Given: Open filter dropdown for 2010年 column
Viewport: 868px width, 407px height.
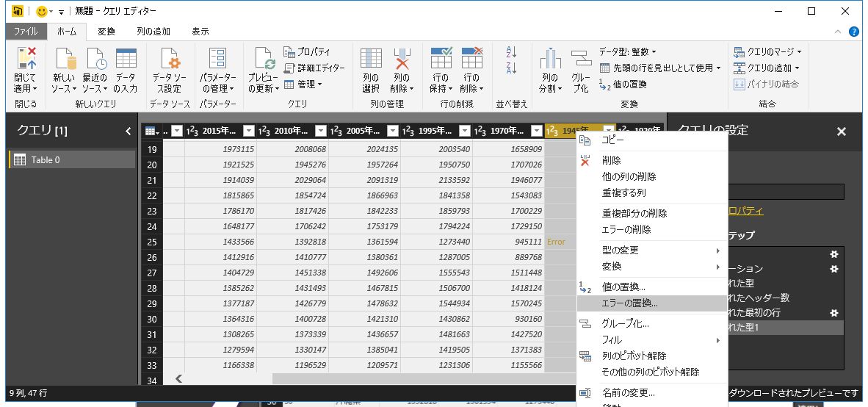Looking at the screenshot, I should tap(321, 132).
